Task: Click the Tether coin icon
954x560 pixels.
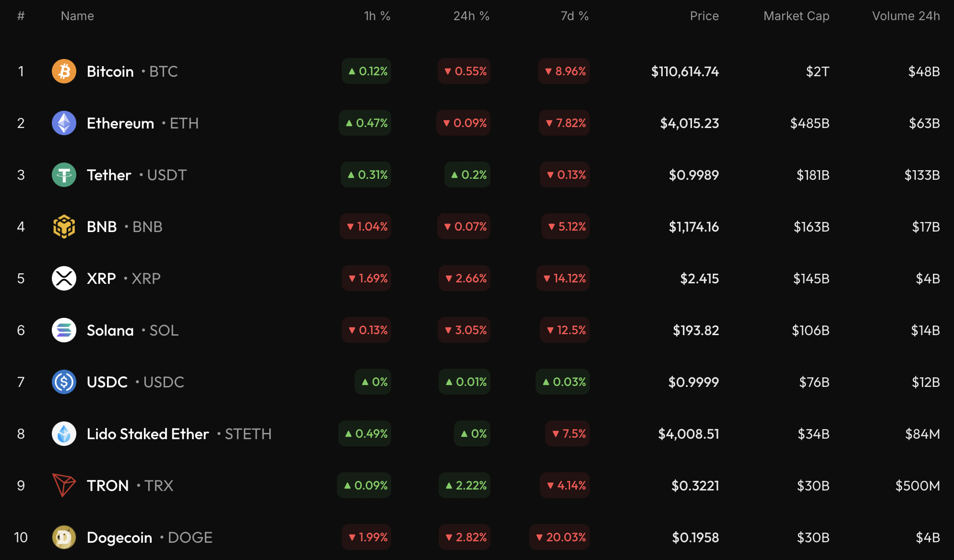Action: pyautogui.click(x=64, y=175)
